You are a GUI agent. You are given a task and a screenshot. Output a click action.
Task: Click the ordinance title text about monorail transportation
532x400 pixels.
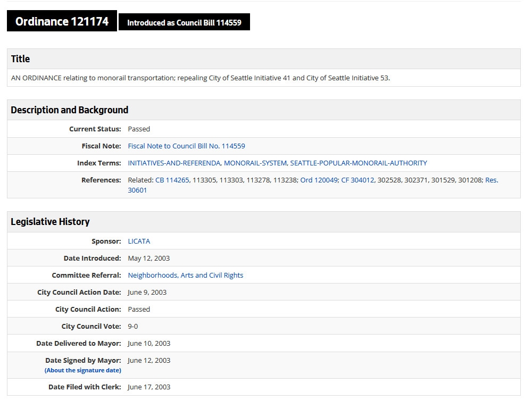click(200, 78)
